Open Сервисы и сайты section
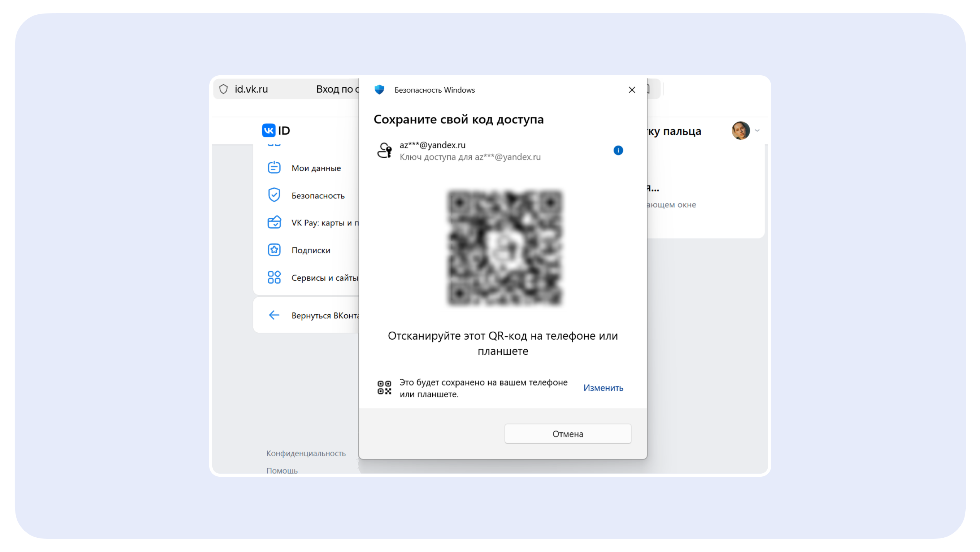980x552 pixels. (x=325, y=278)
